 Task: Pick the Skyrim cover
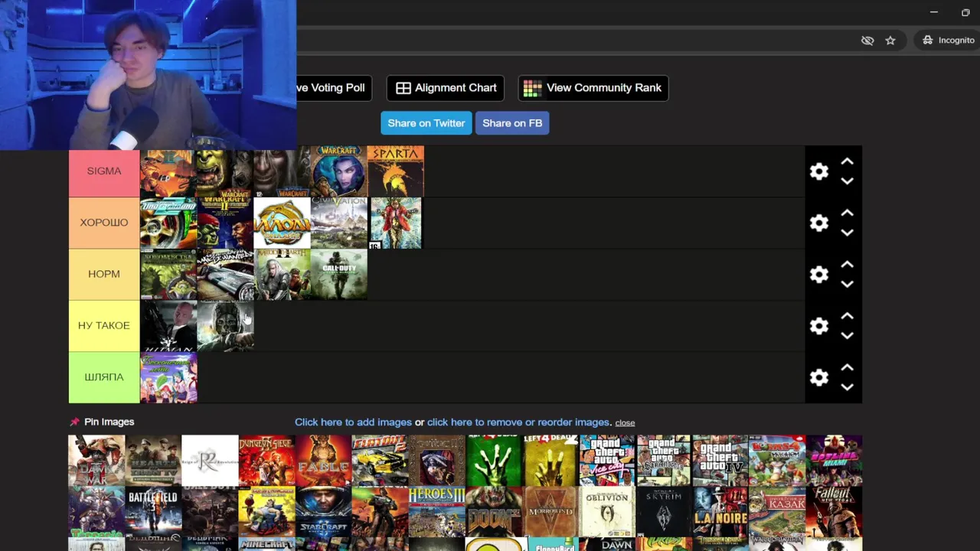click(663, 511)
